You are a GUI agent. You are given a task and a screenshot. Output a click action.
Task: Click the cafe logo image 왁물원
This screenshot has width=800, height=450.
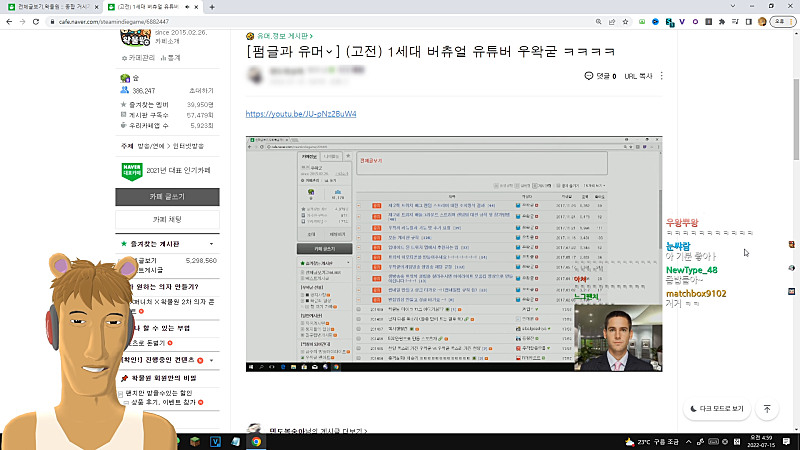[x=135, y=38]
